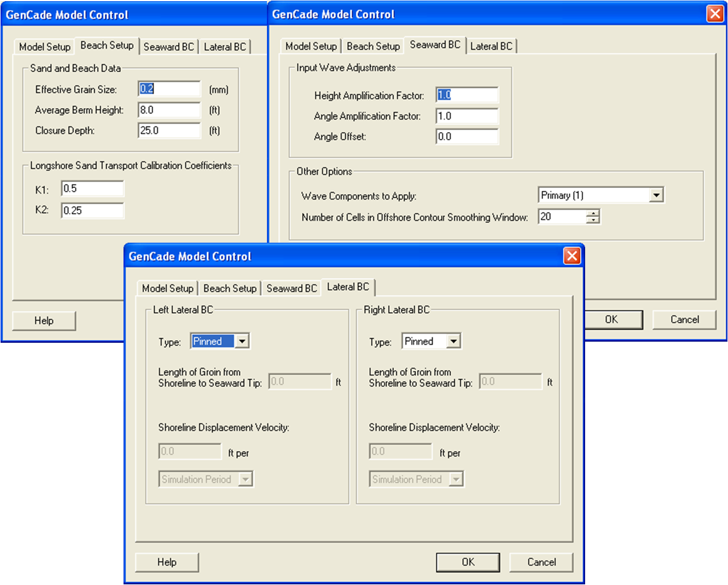Click right Shoreline Displacement Velocity field
Image resolution: width=728 pixels, height=585 pixels.
[401, 452]
